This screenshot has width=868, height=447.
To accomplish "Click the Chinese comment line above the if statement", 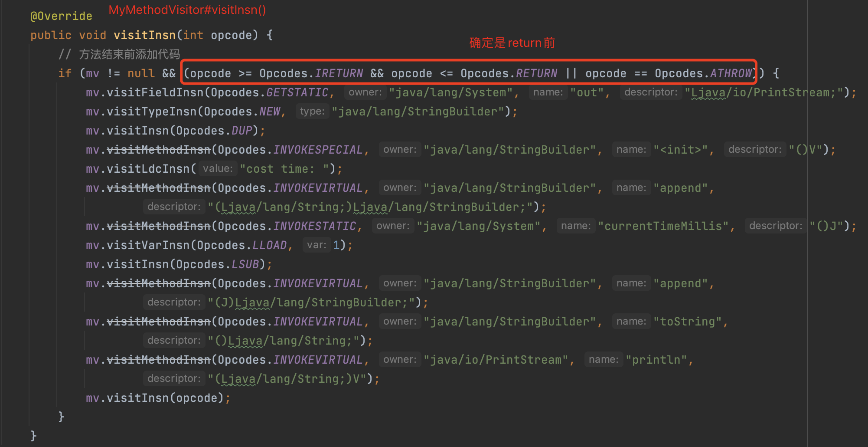I will (119, 54).
